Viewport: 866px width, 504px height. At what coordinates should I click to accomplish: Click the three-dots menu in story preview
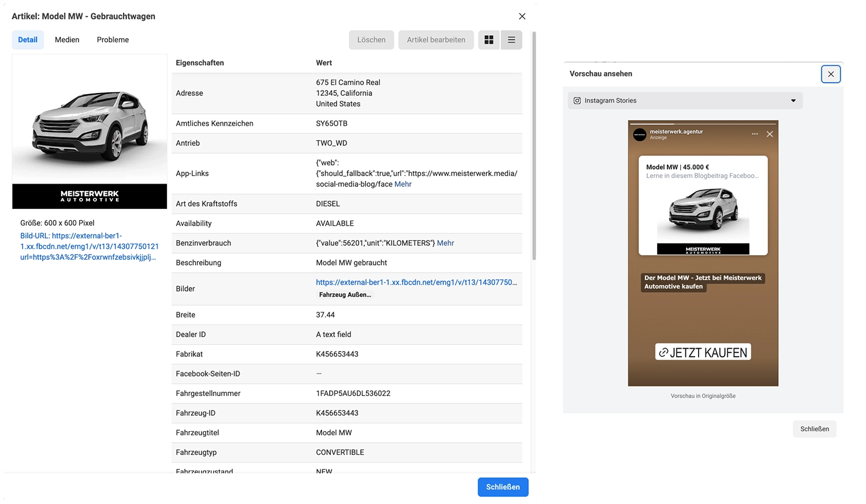click(755, 134)
